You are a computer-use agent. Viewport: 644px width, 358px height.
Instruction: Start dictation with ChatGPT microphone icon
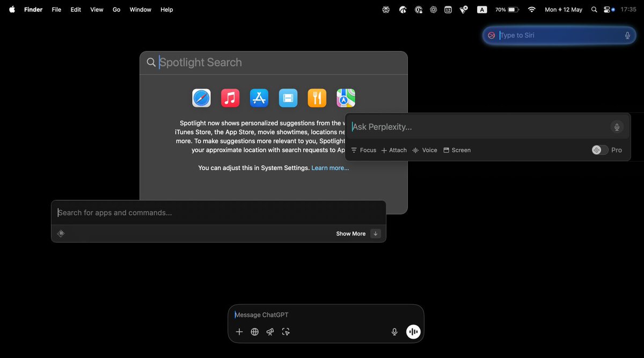click(x=394, y=332)
